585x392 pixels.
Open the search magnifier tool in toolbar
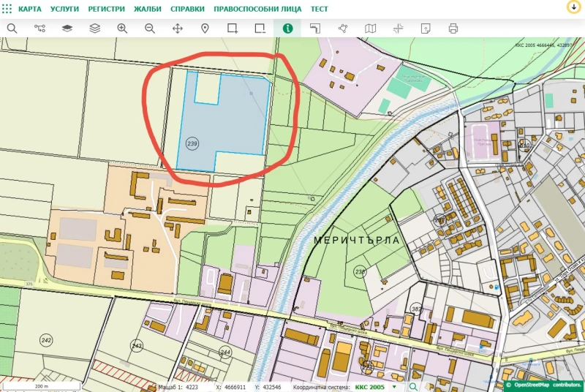[12, 29]
